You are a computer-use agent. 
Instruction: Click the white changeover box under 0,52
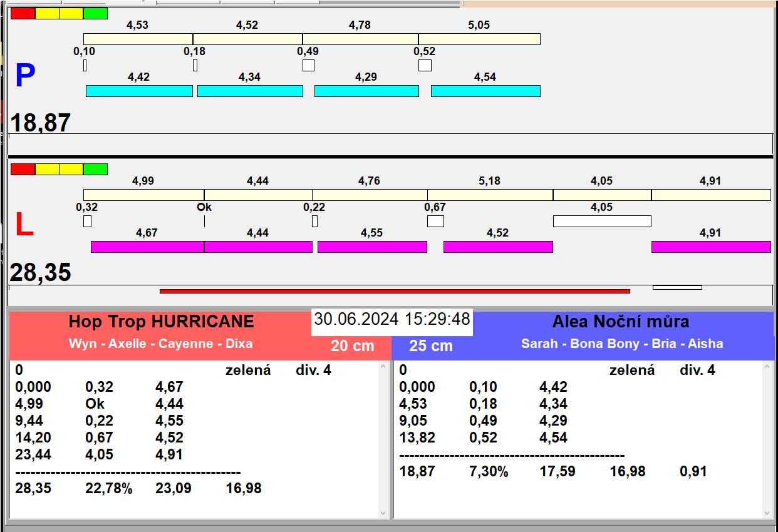pyautogui.click(x=425, y=65)
